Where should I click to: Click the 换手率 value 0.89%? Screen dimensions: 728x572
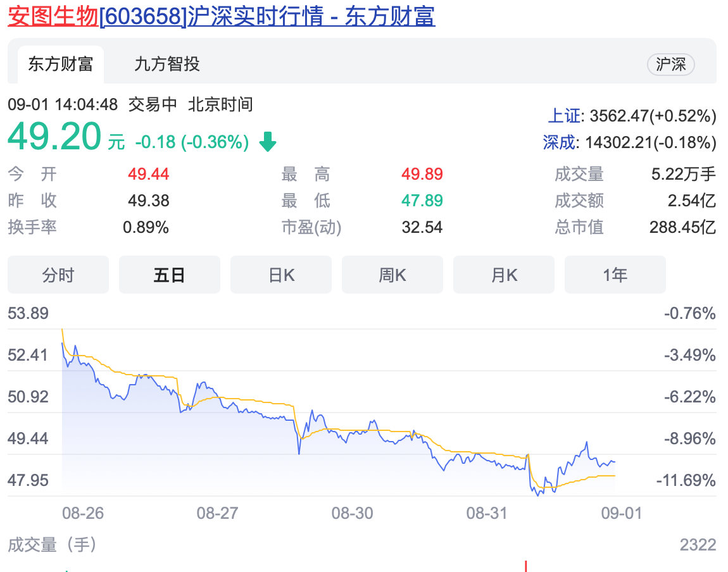(146, 227)
